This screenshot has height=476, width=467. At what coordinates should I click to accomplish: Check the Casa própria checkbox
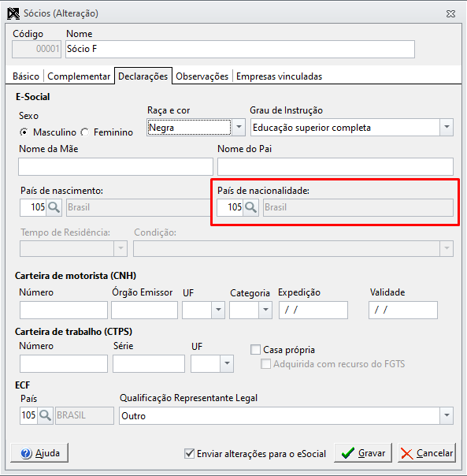[x=255, y=350]
